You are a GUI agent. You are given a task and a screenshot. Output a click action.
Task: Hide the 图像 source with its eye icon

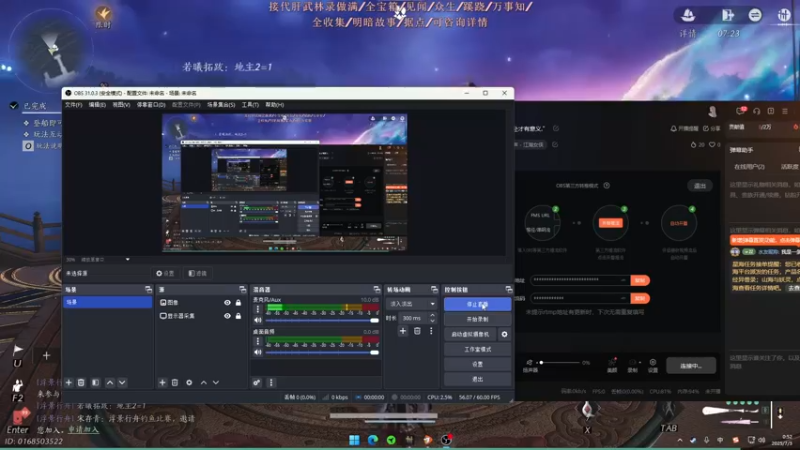[227, 303]
